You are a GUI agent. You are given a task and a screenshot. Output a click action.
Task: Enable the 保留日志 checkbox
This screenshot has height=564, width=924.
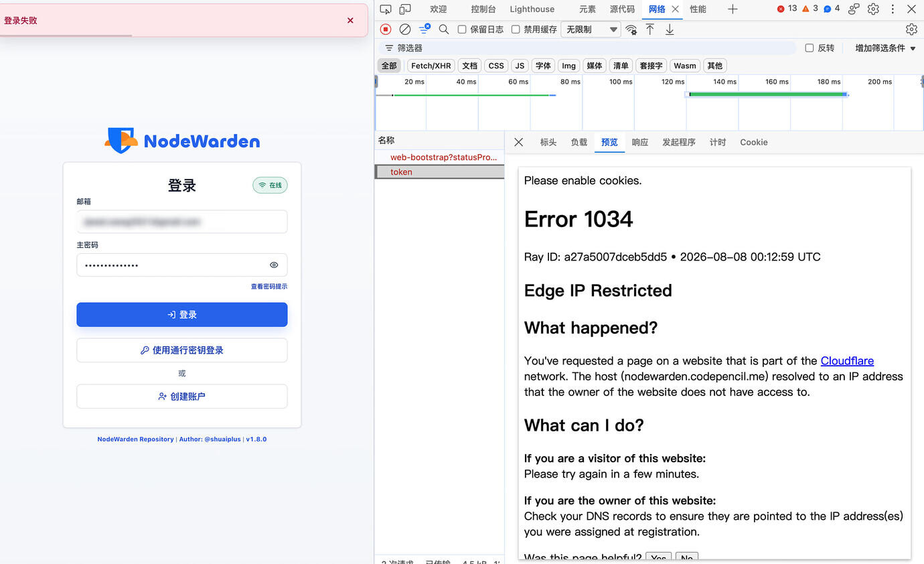click(462, 29)
